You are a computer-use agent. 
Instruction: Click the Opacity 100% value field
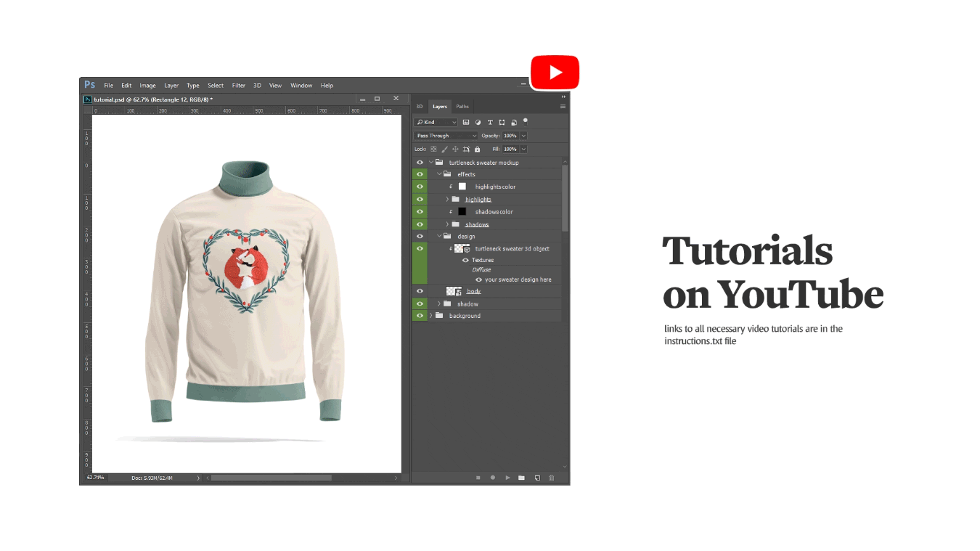point(510,136)
